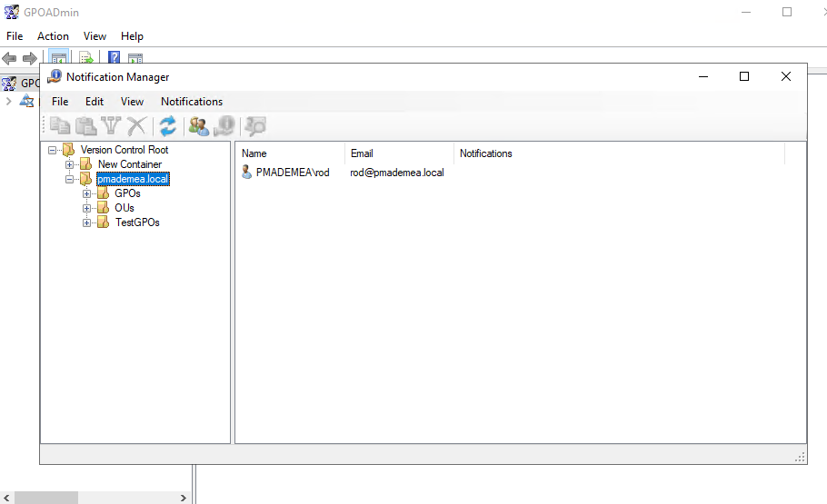This screenshot has height=504, width=827.
Task: Click the GPOADmin show/hide action pane icon
Action: pos(135,57)
